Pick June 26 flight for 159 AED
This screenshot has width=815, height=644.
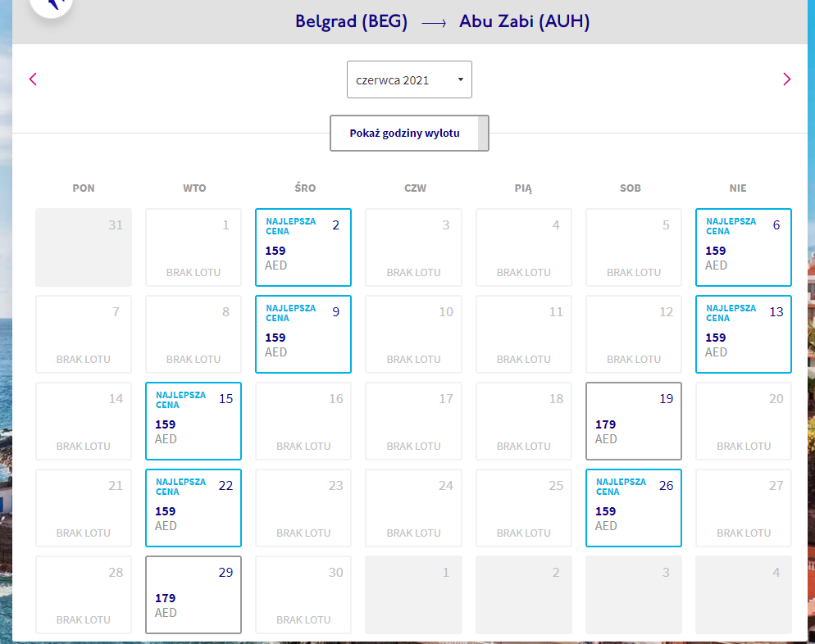634,508
